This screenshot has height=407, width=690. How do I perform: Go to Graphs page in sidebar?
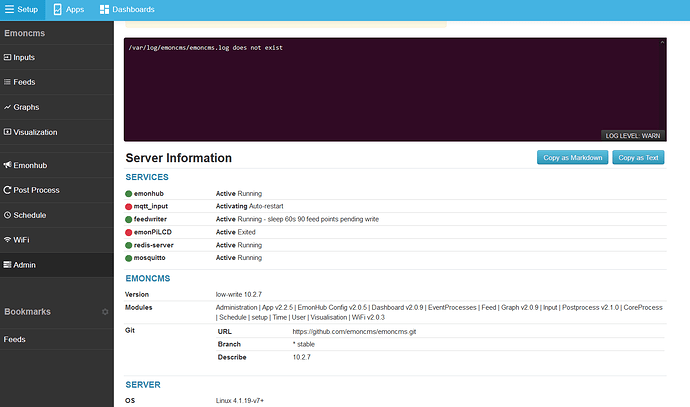point(57,107)
